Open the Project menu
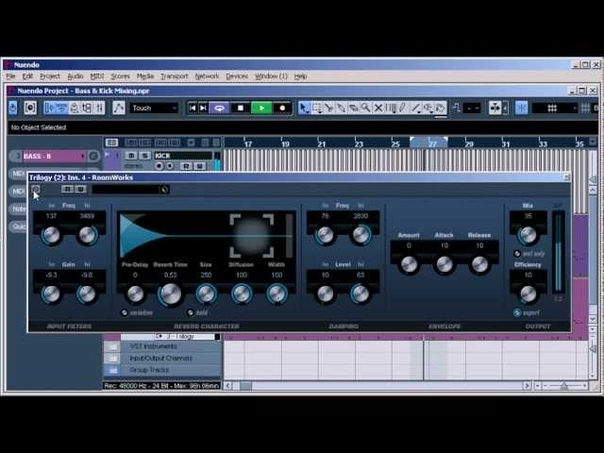This screenshot has height=453, width=604. tap(50, 76)
